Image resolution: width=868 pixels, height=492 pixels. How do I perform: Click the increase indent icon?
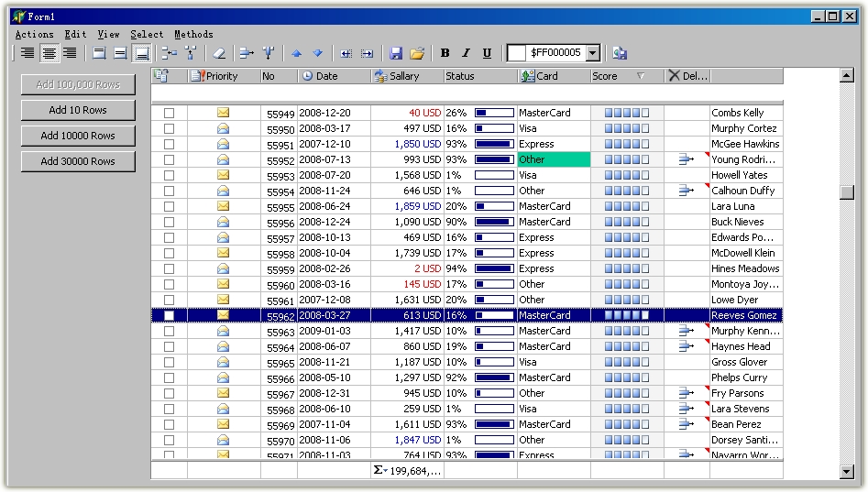point(367,53)
